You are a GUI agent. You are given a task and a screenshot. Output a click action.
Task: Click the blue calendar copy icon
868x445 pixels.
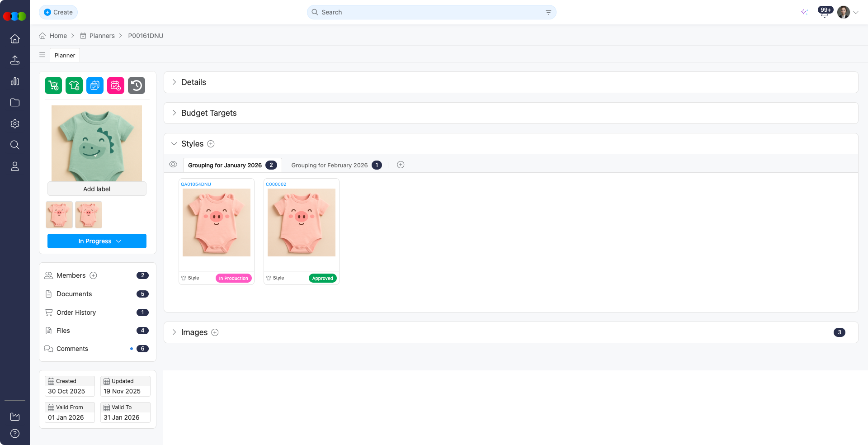[95, 85]
